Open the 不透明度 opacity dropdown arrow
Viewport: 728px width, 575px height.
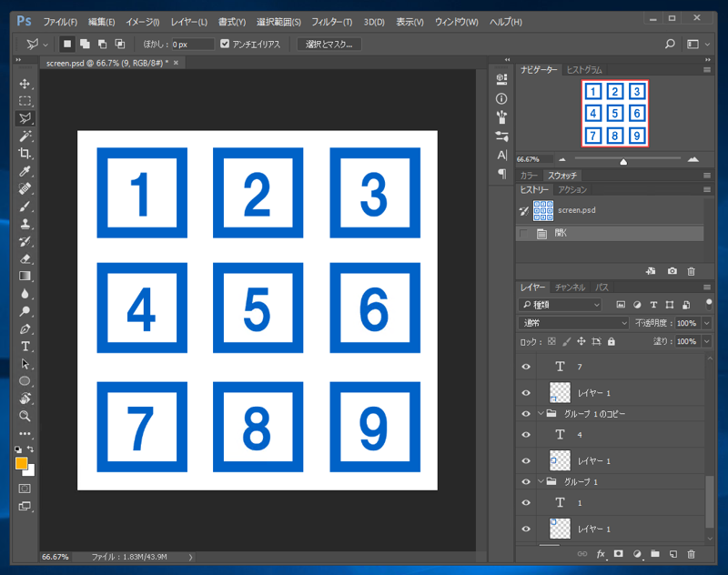(x=706, y=323)
